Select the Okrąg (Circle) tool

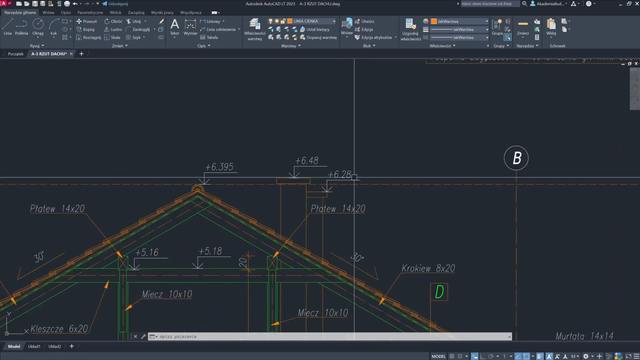38,27
